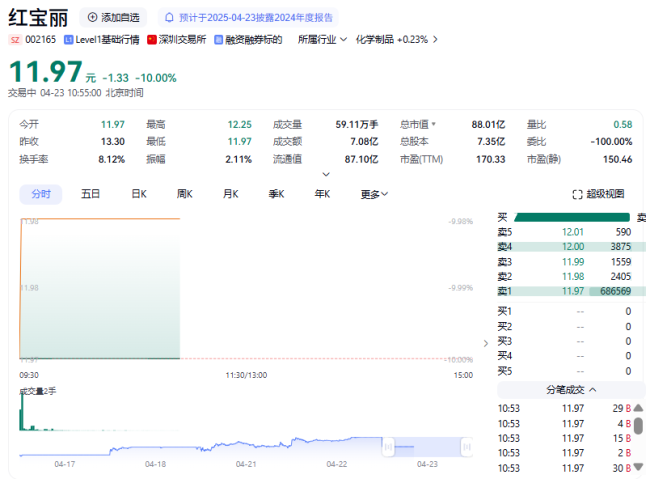The height and width of the screenshot is (479, 650).
Task: Expand the 所属行业 dropdown
Action: pyautogui.click(x=343, y=40)
